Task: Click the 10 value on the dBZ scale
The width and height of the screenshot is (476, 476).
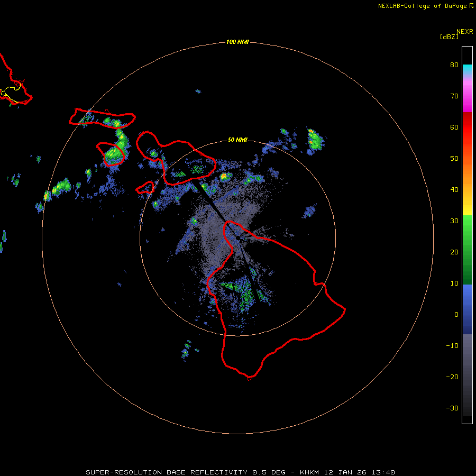Action: (454, 283)
